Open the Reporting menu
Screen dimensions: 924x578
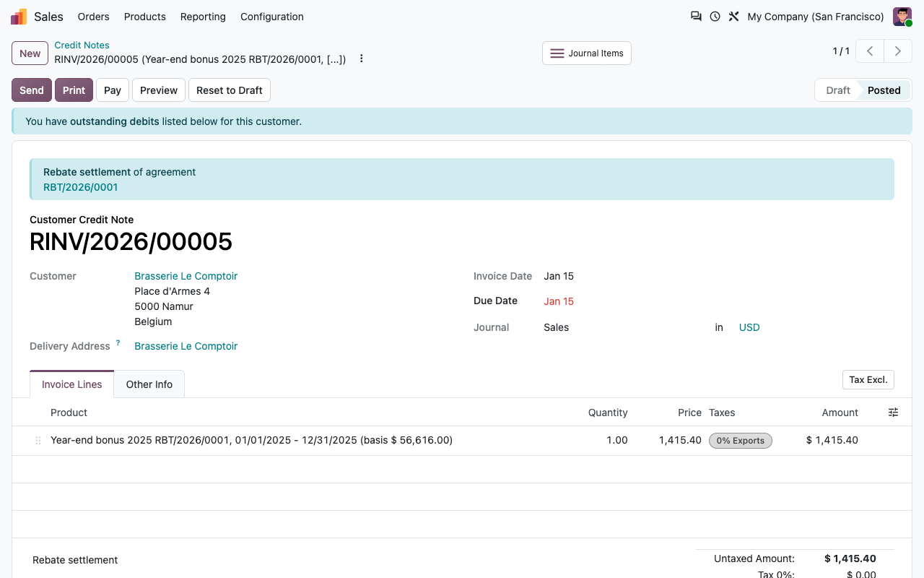click(203, 17)
